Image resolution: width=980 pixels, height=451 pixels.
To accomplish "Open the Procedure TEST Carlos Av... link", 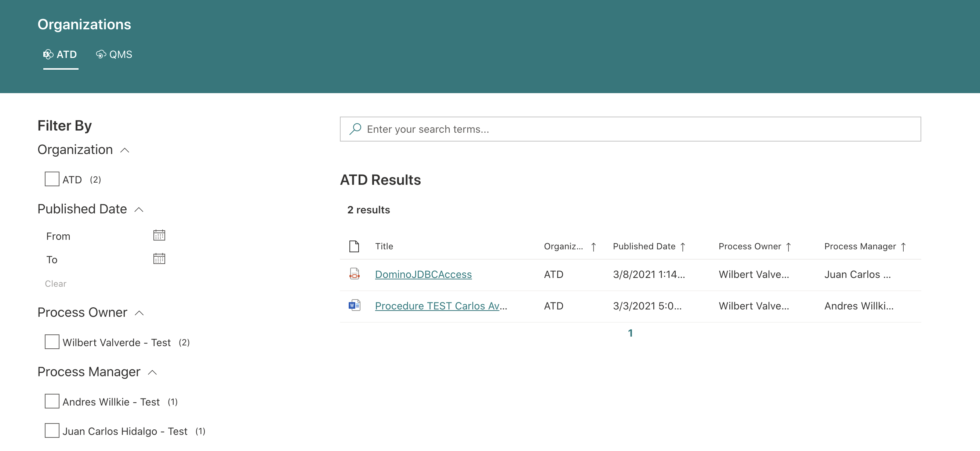I will coord(440,306).
